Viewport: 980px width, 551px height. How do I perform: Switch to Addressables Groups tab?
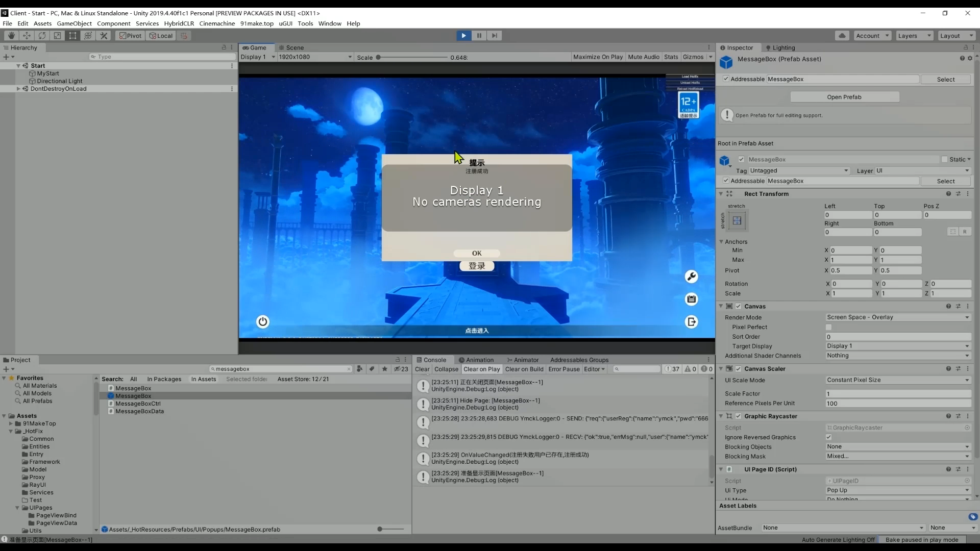(x=579, y=360)
